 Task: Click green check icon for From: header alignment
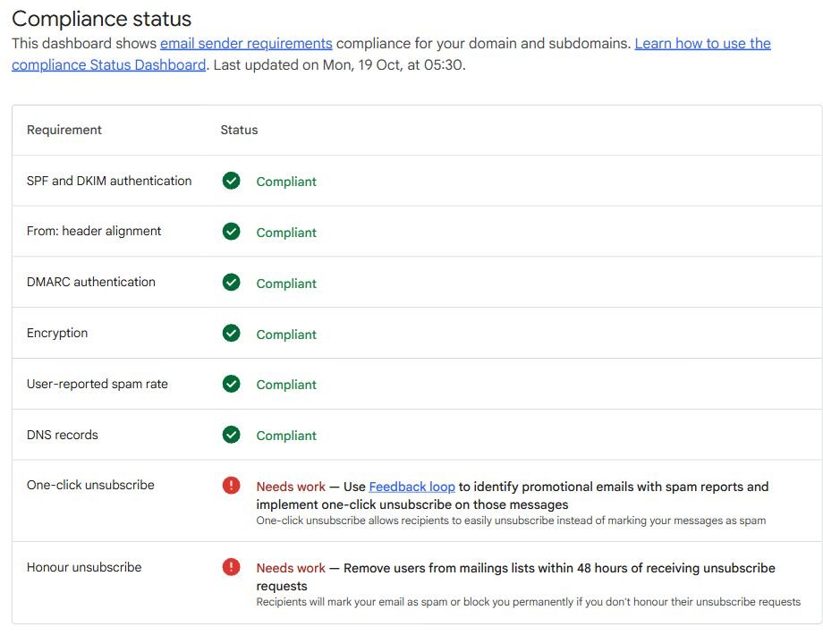231,232
